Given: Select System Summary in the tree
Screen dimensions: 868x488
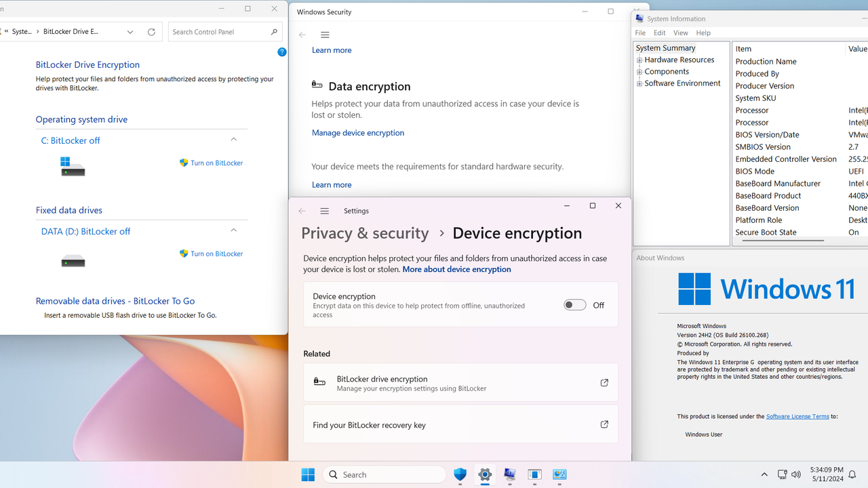Looking at the screenshot, I should coord(665,48).
